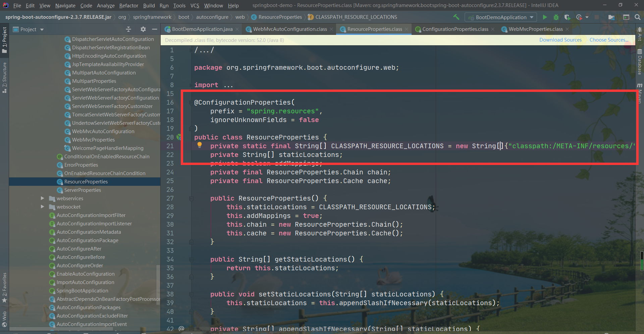Click collapse all icon in Project panel
Image resolution: width=644 pixels, height=334 pixels.
tap(128, 30)
